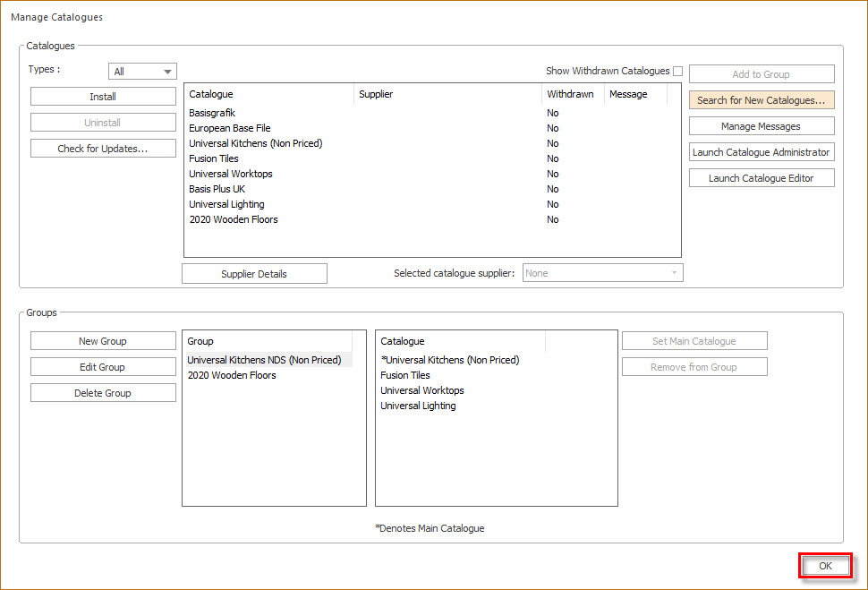View Supplier Details
This screenshot has width=868, height=590.
pyautogui.click(x=254, y=272)
